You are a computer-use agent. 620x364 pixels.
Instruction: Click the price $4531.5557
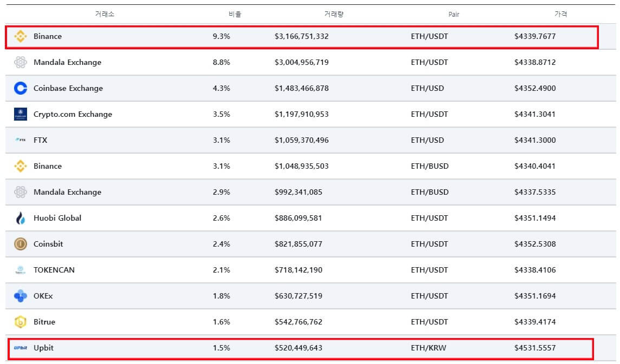[535, 348]
